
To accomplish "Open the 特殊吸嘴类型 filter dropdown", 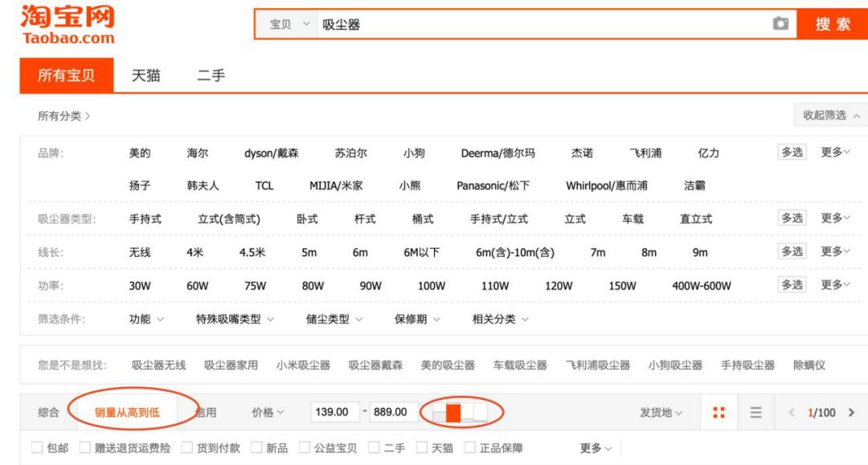I will pyautogui.click(x=235, y=319).
